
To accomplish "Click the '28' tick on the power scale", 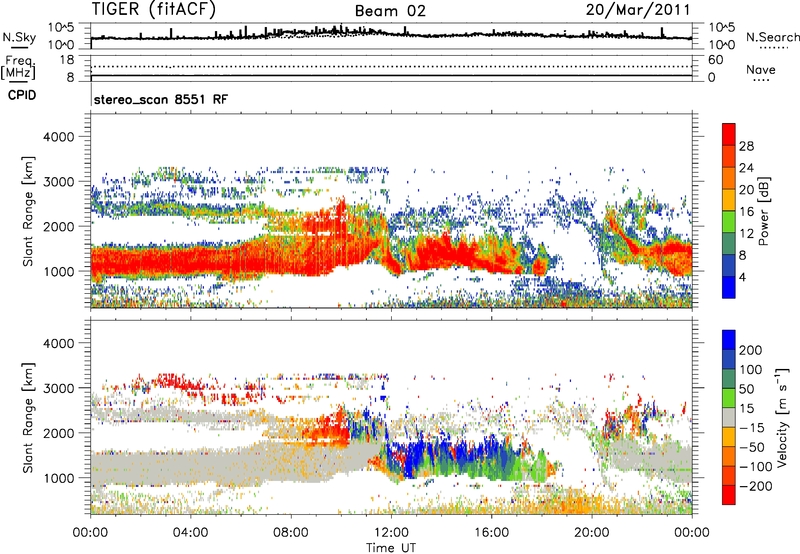I will 746,146.
